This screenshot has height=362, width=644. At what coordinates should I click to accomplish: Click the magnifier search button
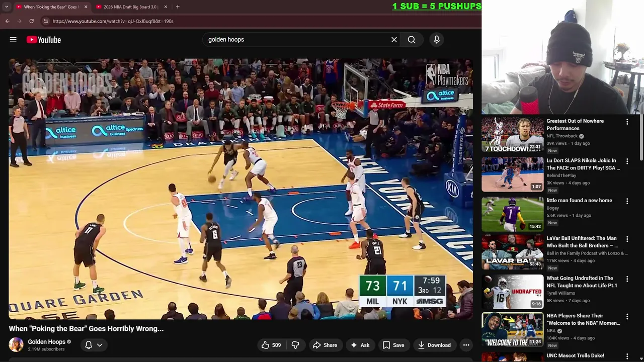pos(412,40)
